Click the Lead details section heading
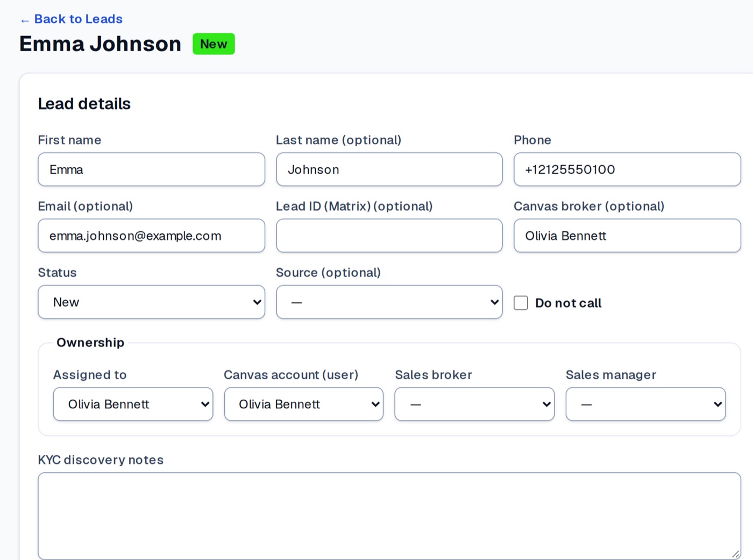The height and width of the screenshot is (560, 753). [84, 104]
